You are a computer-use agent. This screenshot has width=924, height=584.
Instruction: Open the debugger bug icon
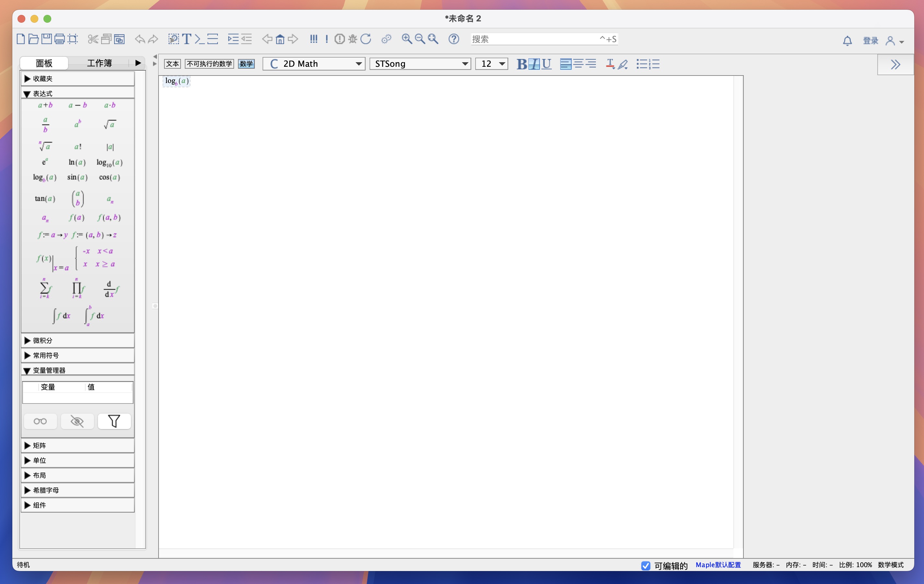(x=353, y=39)
